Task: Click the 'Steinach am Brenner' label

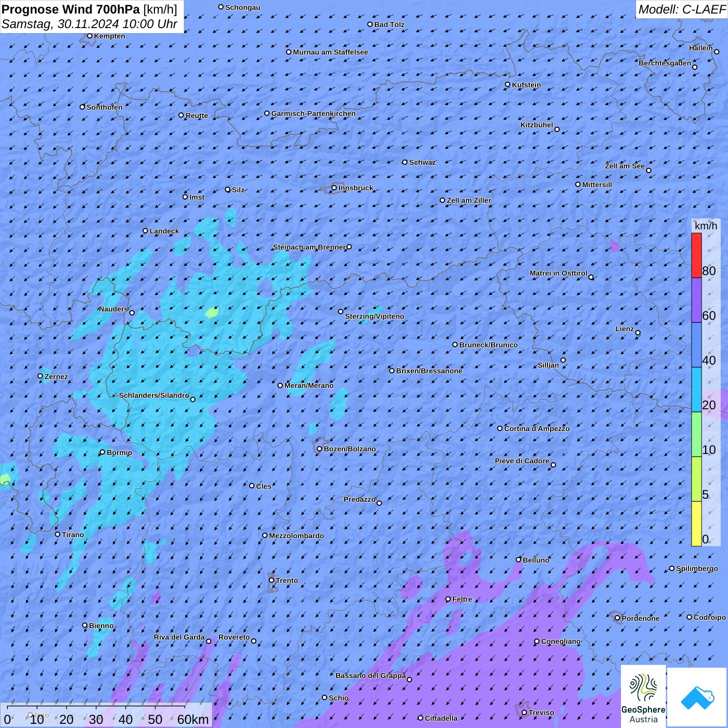Action: 309,247
